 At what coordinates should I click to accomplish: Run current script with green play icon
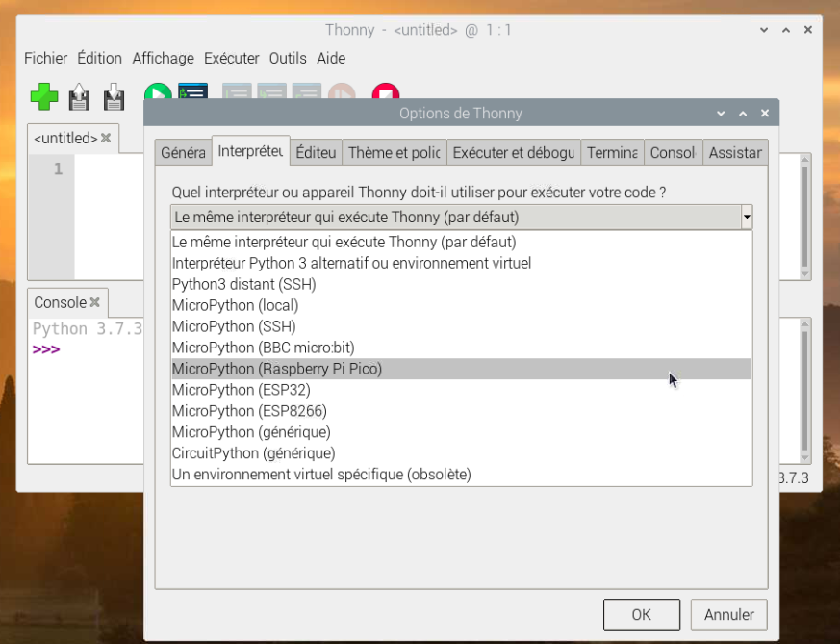click(x=158, y=92)
